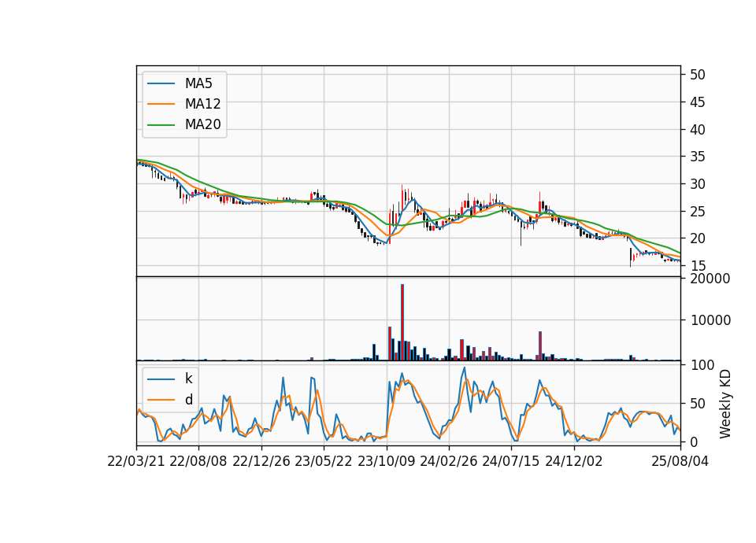Click the volume axis value 10000

pos(710,320)
